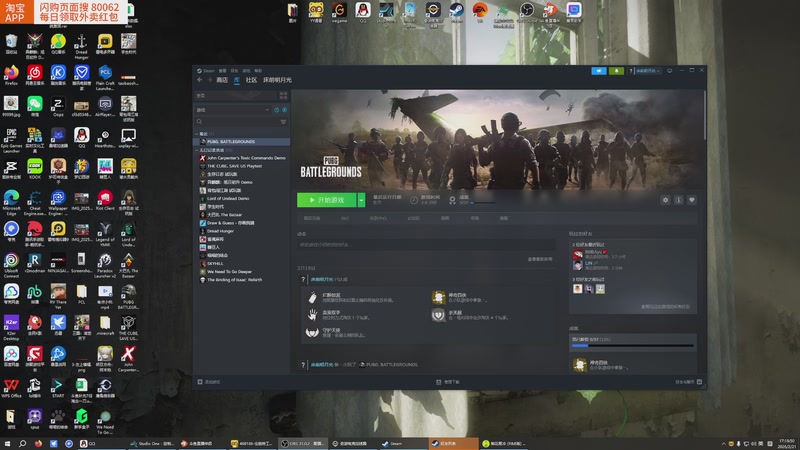Screen dimensions: 800x450
Task: Switch Steam to Big Picture mode icon
Action: point(669,70)
